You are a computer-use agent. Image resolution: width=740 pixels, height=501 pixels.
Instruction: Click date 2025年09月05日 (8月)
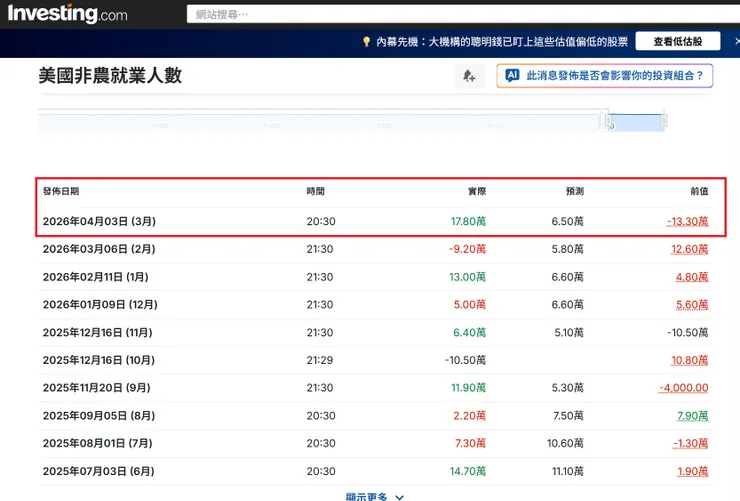(99, 416)
